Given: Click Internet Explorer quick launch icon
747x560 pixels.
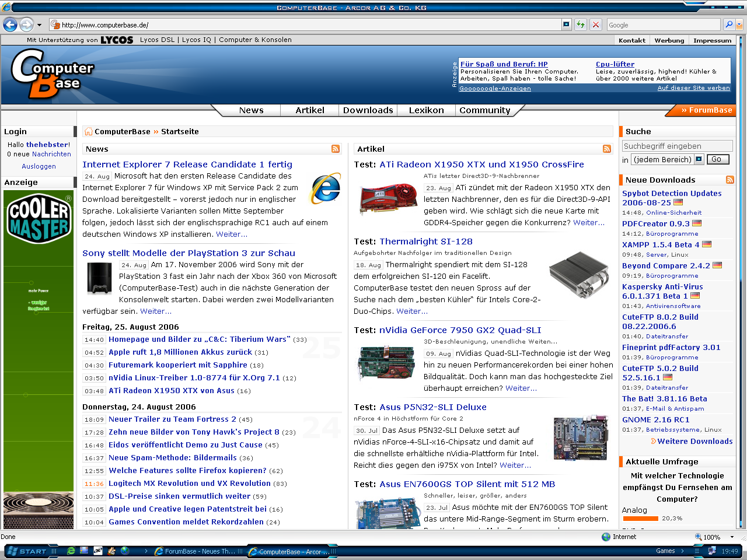Looking at the screenshot, I should pyautogui.click(x=71, y=551).
